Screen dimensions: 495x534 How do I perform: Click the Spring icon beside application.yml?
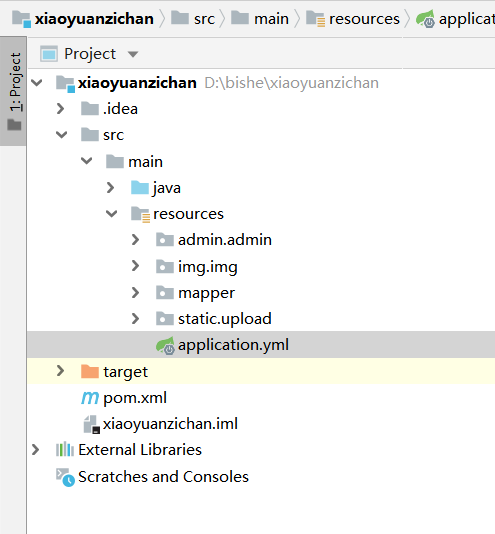[x=165, y=345]
